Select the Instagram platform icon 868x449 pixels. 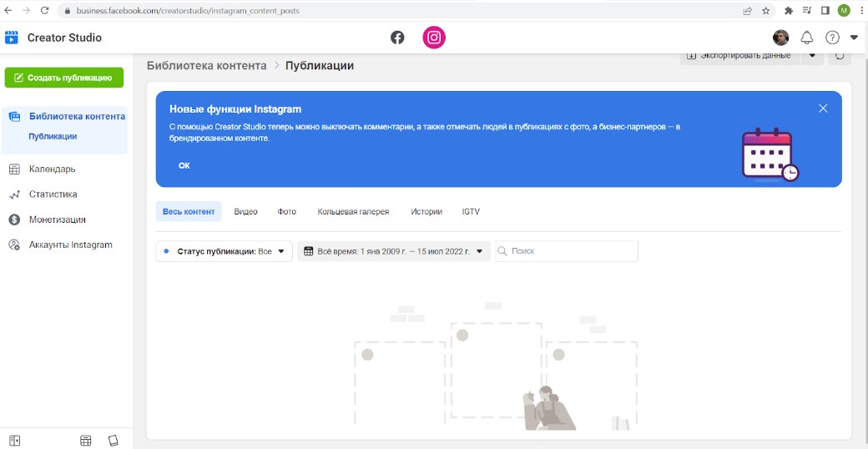[x=434, y=38]
